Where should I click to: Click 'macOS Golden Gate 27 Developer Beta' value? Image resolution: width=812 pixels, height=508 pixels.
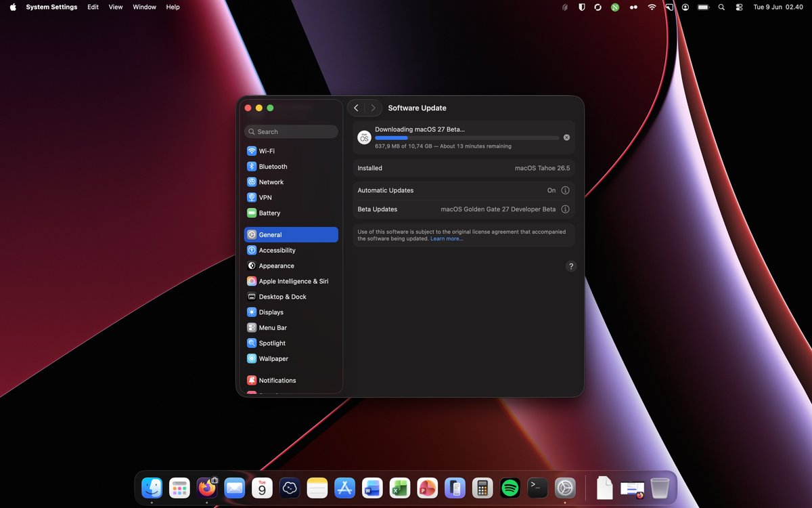click(x=499, y=209)
